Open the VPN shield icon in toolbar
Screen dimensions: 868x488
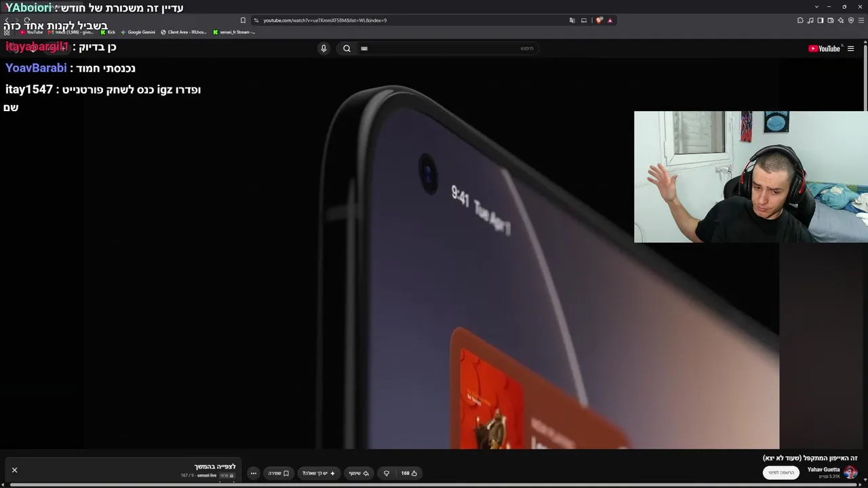pyautogui.click(x=851, y=20)
